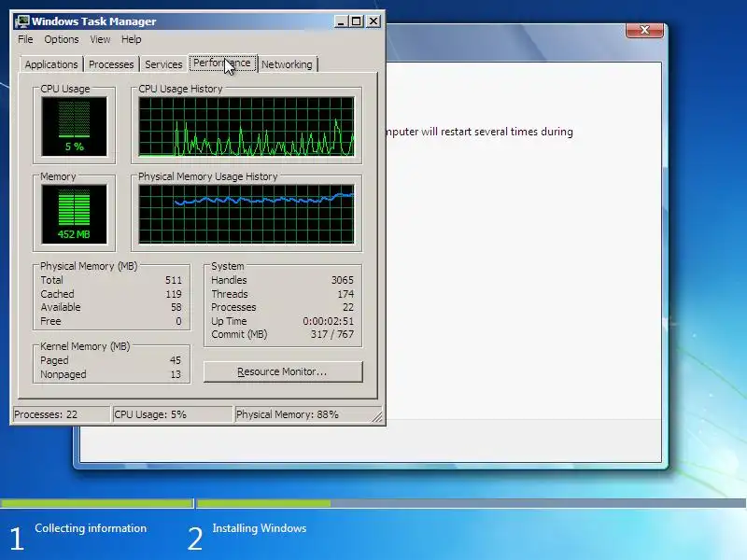This screenshot has height=560, width=747.
Task: Open the Options menu
Action: [x=62, y=39]
